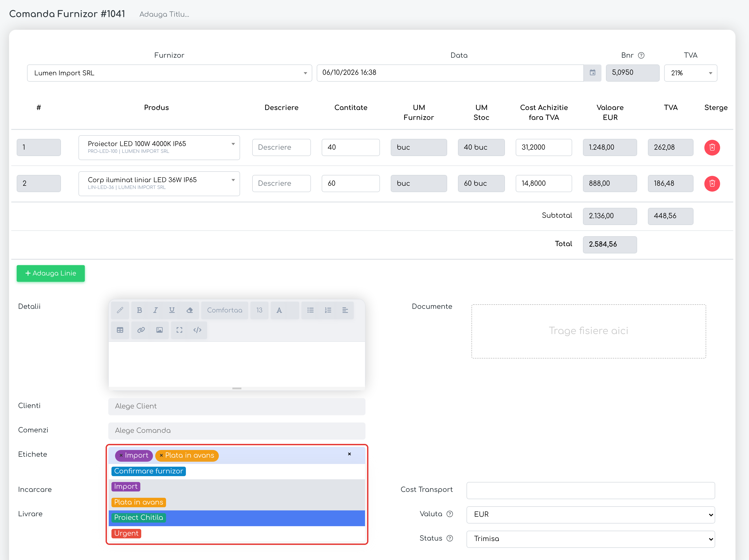This screenshot has height=560, width=749.
Task: Open the Furnizor Lumen Import SRL dropdown
Action: (169, 73)
